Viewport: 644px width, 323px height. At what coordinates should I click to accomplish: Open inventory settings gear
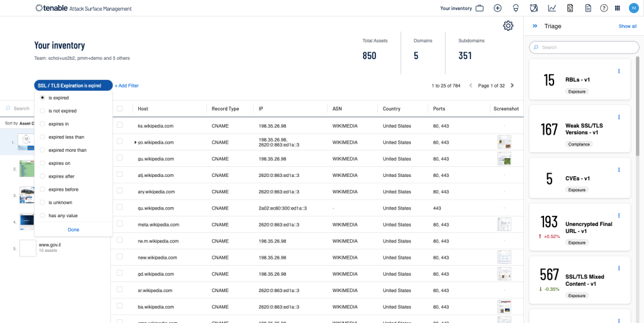(x=508, y=25)
